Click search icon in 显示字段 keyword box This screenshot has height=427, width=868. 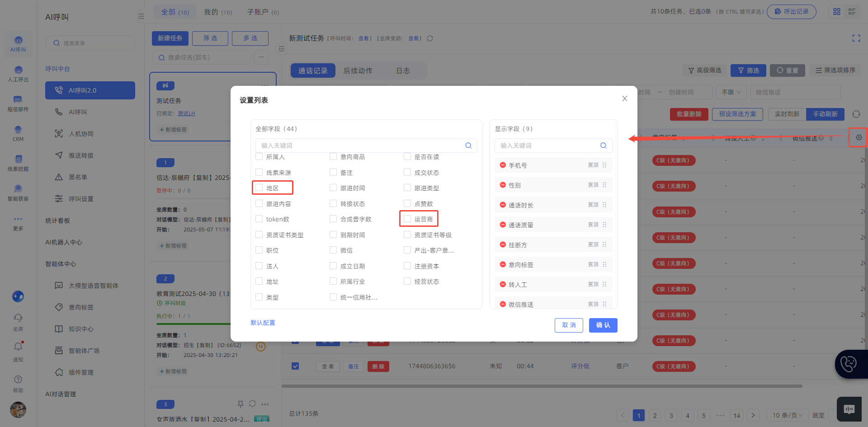coord(604,145)
